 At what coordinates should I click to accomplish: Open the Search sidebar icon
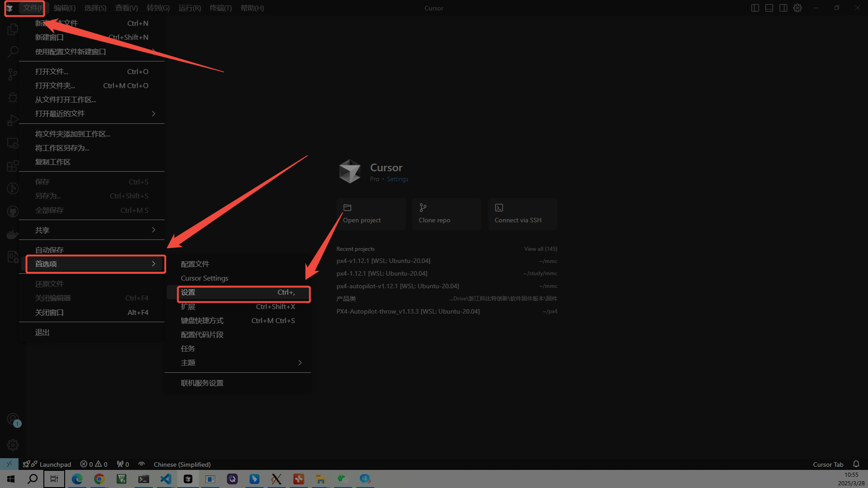(13, 52)
